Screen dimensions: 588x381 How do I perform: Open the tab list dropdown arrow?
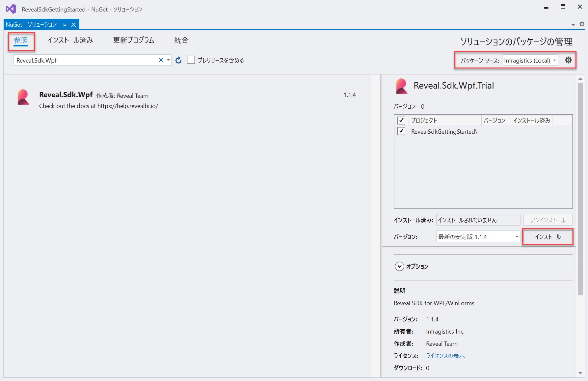pos(573,25)
